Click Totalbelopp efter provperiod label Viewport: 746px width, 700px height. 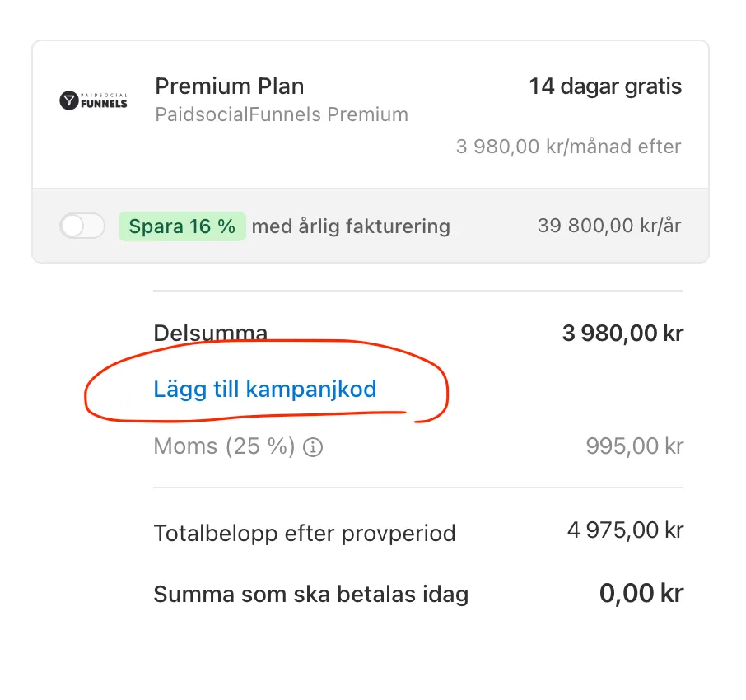[305, 533]
